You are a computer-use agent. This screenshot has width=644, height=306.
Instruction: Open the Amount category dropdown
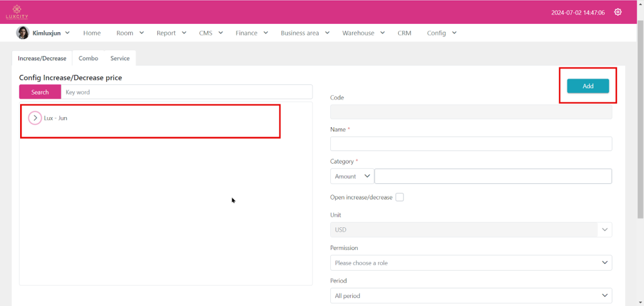352,176
